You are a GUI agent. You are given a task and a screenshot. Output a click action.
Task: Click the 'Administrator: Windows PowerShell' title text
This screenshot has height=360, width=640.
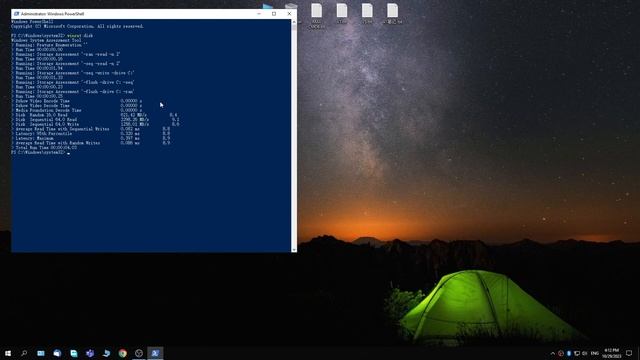pos(52,13)
